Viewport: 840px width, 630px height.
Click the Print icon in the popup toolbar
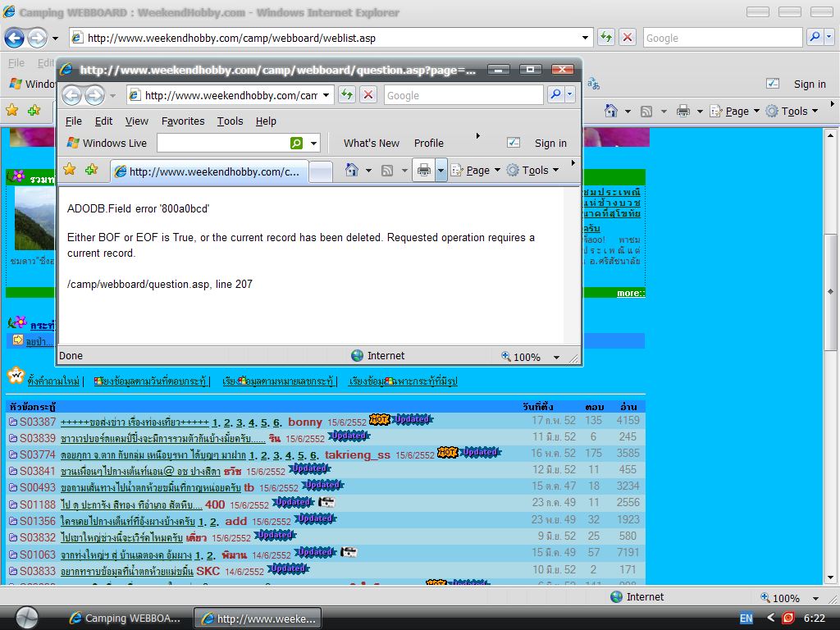[x=423, y=170]
